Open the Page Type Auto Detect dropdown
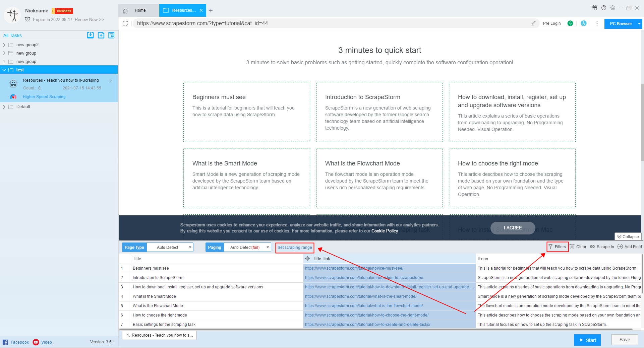Viewport: 644px width, 348px height. (x=170, y=248)
